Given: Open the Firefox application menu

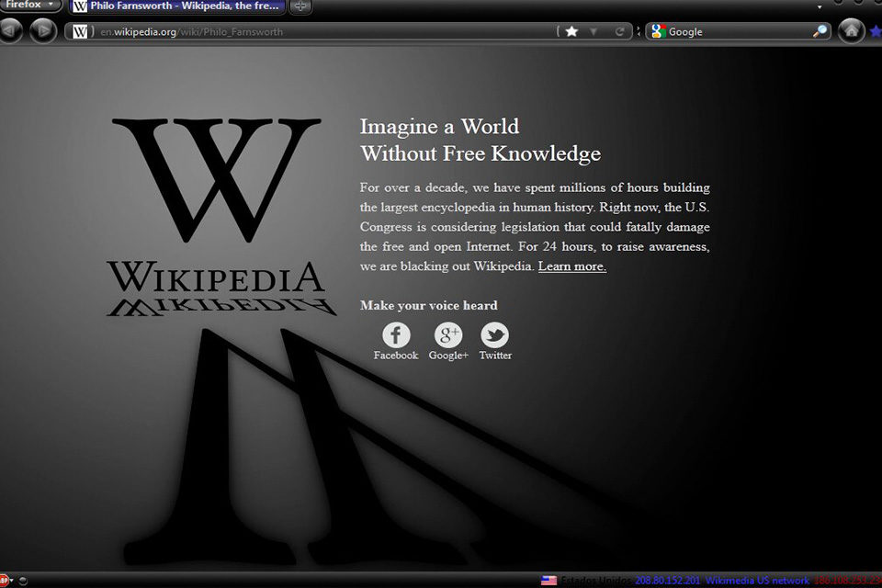Looking at the screenshot, I should [30, 6].
